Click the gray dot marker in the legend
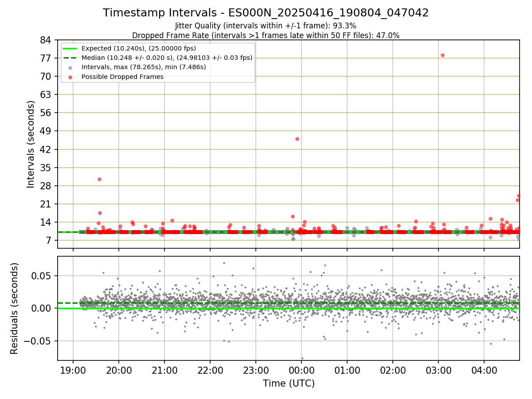Image resolution: width=532 pixels, height=399 pixels. (71, 68)
